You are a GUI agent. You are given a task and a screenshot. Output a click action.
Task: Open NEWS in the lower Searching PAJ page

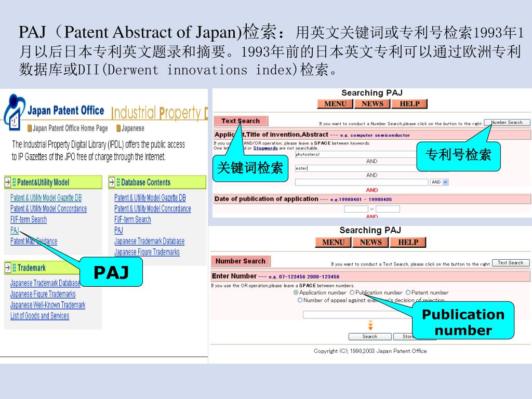click(x=370, y=242)
